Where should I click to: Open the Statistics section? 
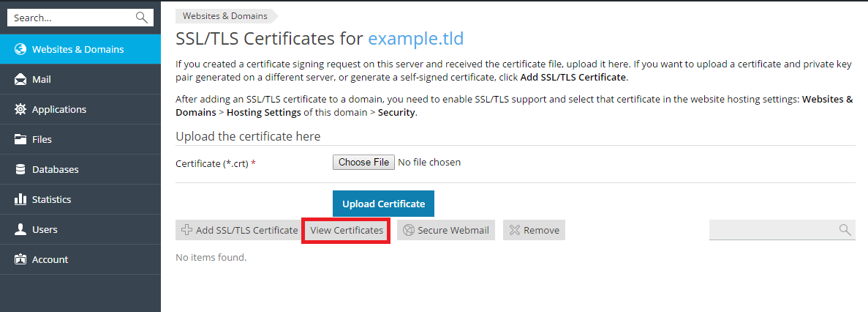click(51, 199)
